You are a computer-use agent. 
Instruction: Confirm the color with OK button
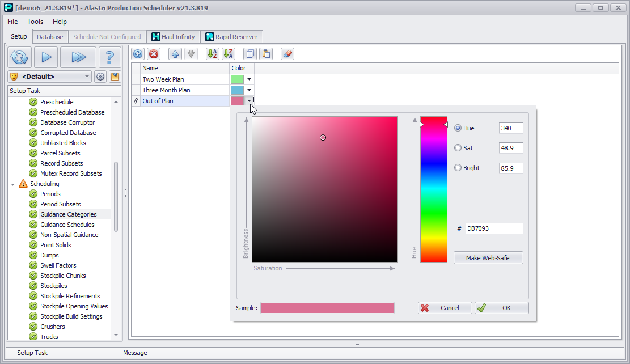point(501,308)
